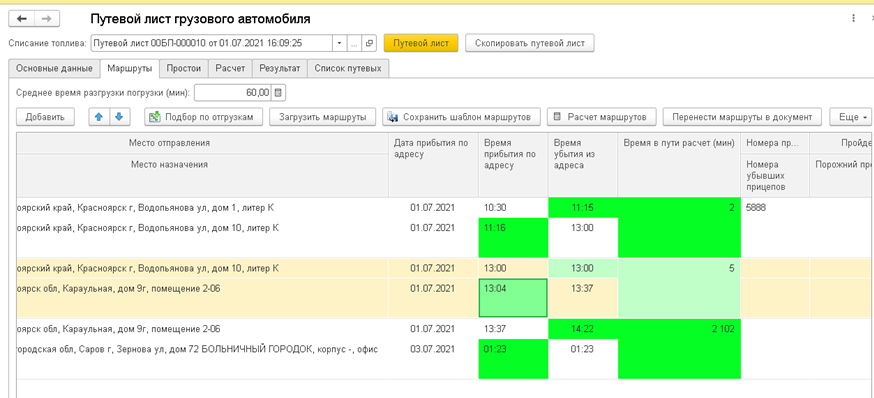The height and width of the screenshot is (398, 874).
Task: Switch to Простои tab
Action: (x=183, y=69)
